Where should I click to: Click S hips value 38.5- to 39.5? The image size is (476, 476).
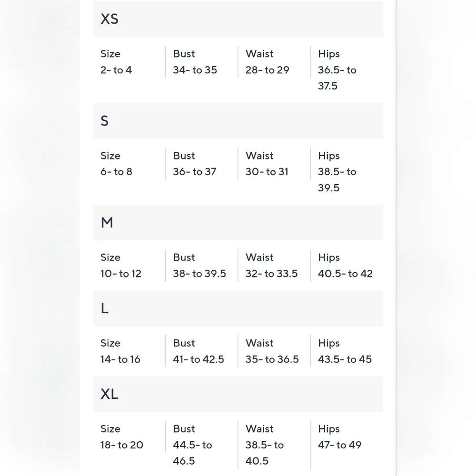tap(337, 179)
